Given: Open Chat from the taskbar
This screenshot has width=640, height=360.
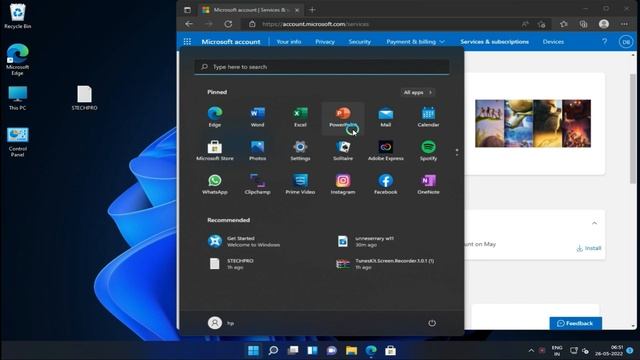Looking at the screenshot, I should pos(332,350).
